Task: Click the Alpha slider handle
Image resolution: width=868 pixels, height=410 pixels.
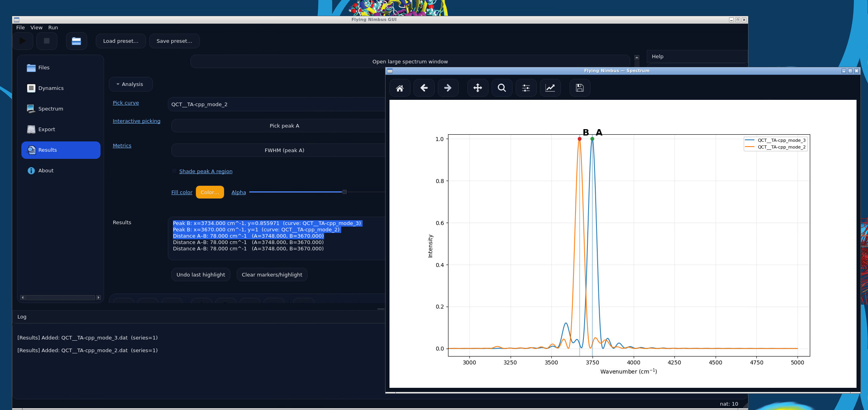Action: 344,192
